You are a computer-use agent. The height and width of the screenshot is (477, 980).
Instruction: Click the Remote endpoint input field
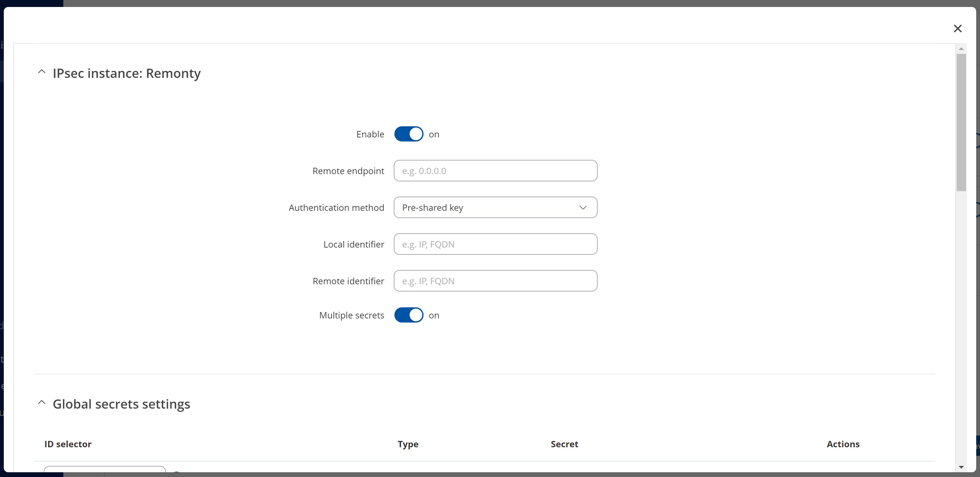(x=495, y=171)
